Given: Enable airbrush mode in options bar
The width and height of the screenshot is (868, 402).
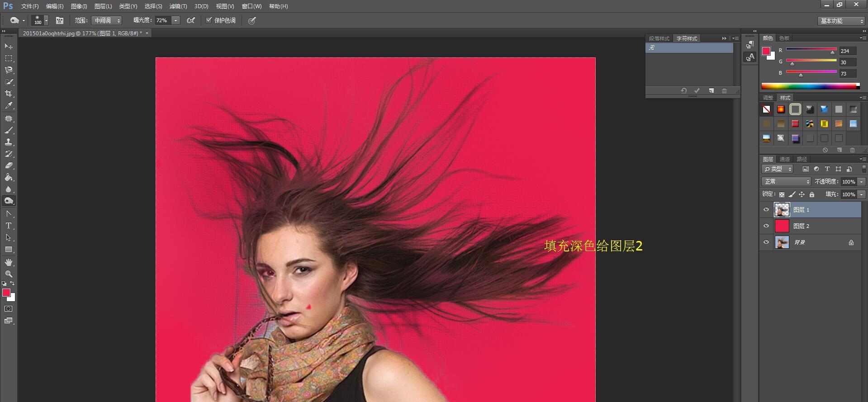Looking at the screenshot, I should pos(191,20).
